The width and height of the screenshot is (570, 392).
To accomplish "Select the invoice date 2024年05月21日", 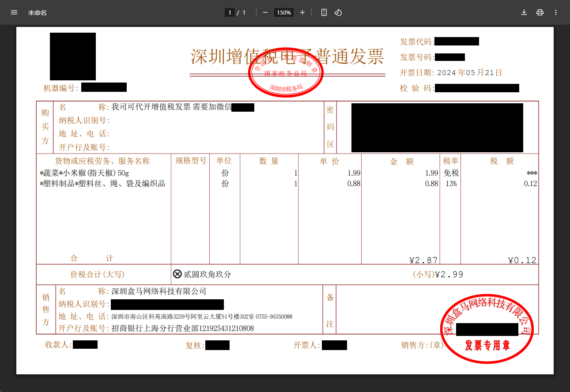I will (x=470, y=73).
